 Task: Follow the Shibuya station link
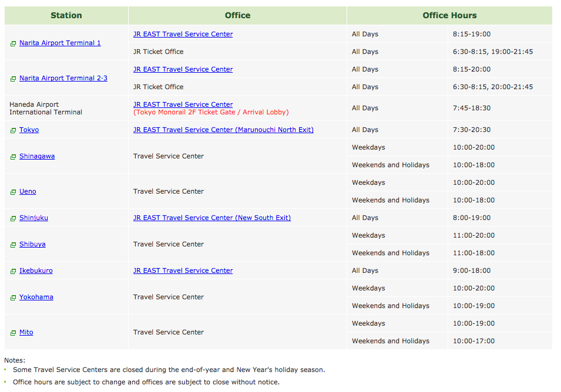coord(32,244)
